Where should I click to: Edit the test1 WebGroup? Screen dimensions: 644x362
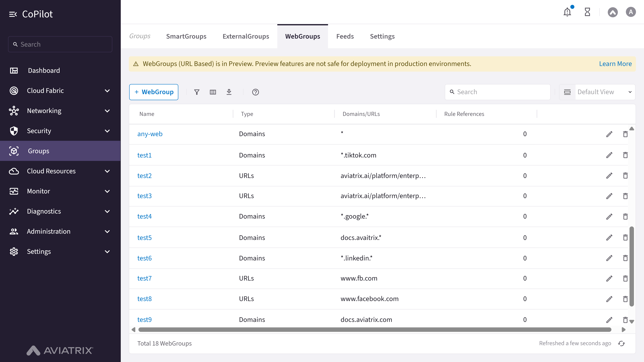pyautogui.click(x=609, y=155)
